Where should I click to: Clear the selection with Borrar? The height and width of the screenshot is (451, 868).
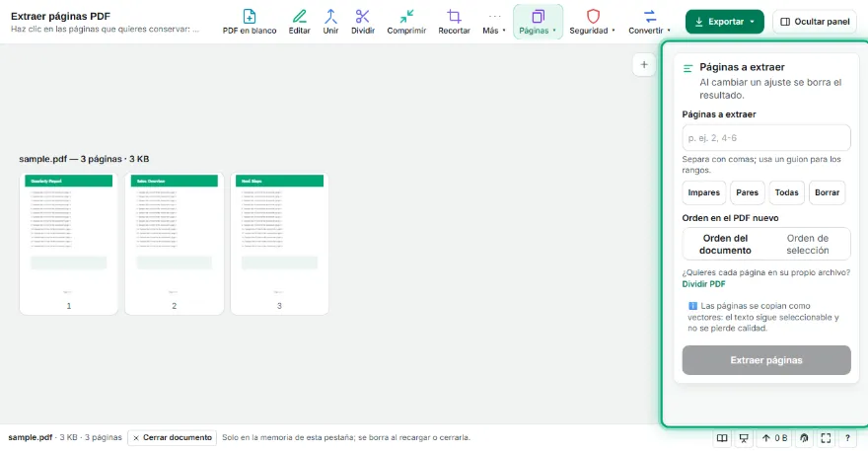coord(827,192)
